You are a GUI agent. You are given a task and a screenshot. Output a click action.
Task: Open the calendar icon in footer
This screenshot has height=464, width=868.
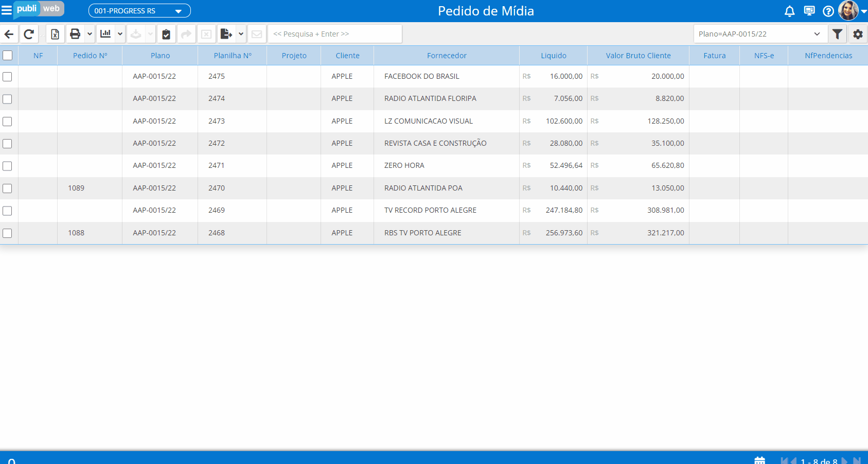[760, 460]
